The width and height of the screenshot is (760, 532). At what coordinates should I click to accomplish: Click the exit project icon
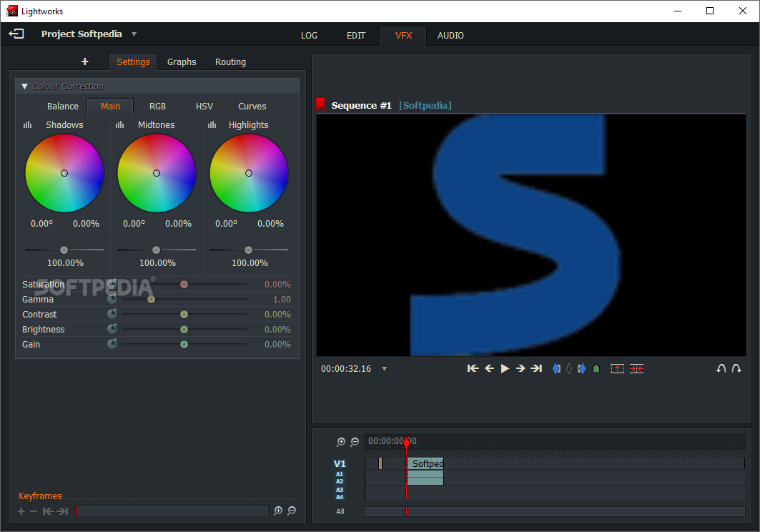16,34
